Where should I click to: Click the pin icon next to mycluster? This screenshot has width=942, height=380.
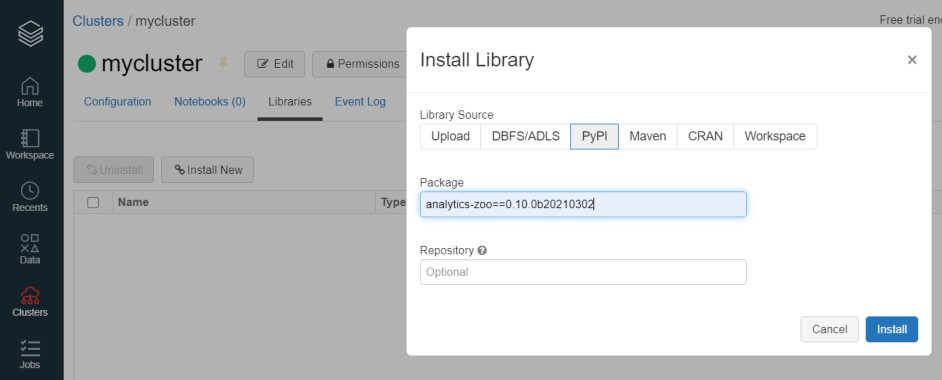[223, 63]
